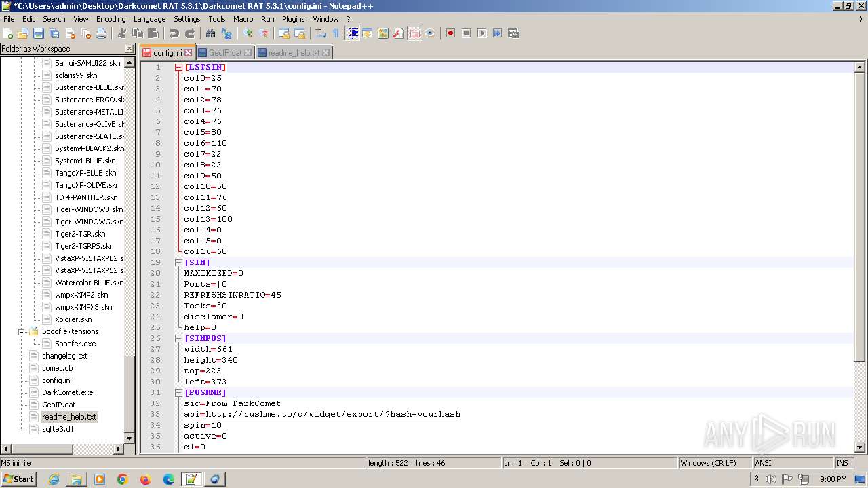This screenshot has width=868, height=488.
Task: Open the Macro menu
Action: pos(243,19)
